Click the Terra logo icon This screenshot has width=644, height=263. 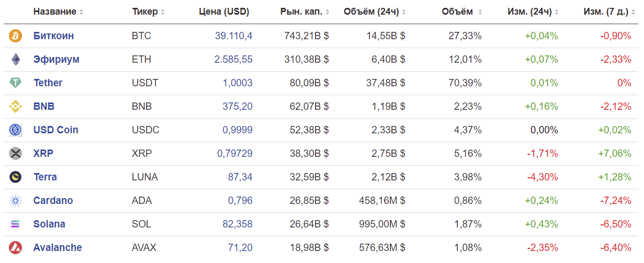15,177
